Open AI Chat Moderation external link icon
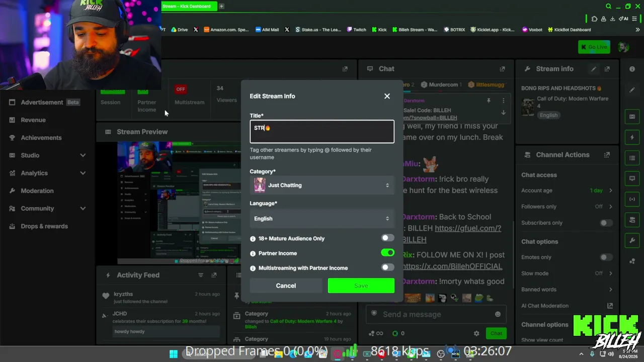The width and height of the screenshot is (644, 362). (610, 306)
